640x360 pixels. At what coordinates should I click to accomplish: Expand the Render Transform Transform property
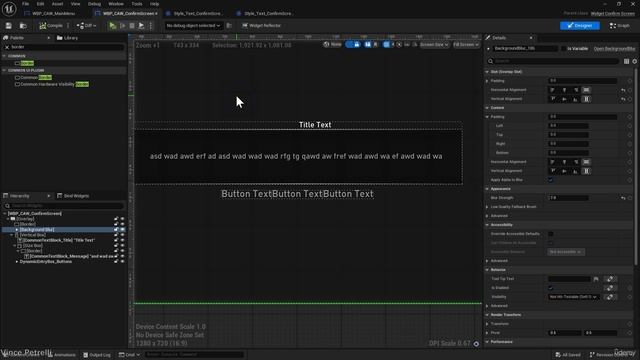pos(487,324)
